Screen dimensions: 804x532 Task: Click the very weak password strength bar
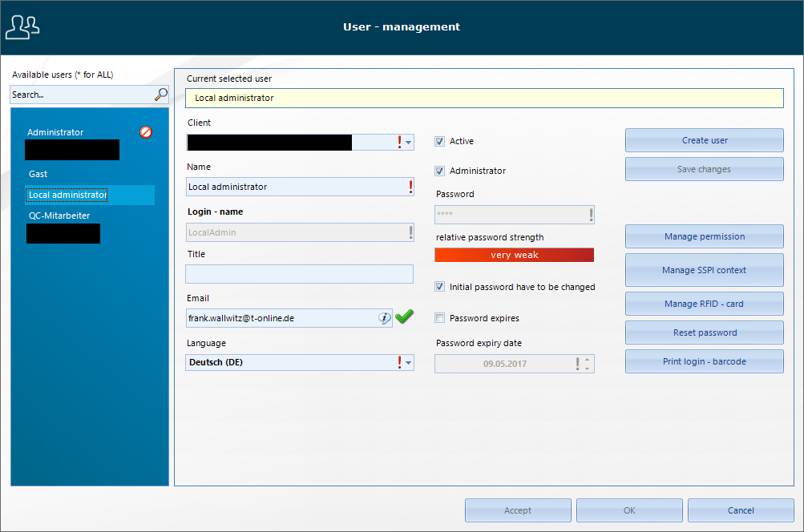pos(515,255)
